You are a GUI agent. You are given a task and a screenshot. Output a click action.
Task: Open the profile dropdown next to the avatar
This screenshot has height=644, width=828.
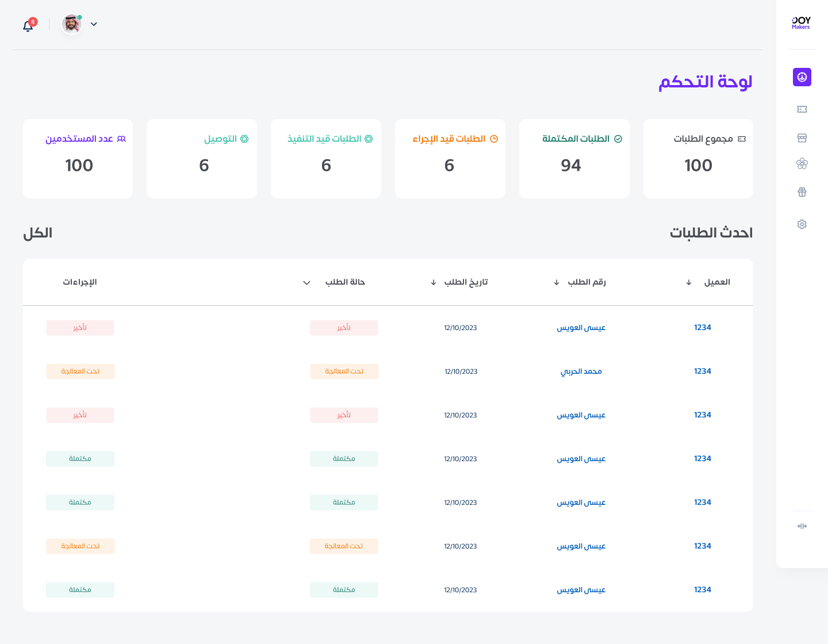pyautogui.click(x=94, y=24)
